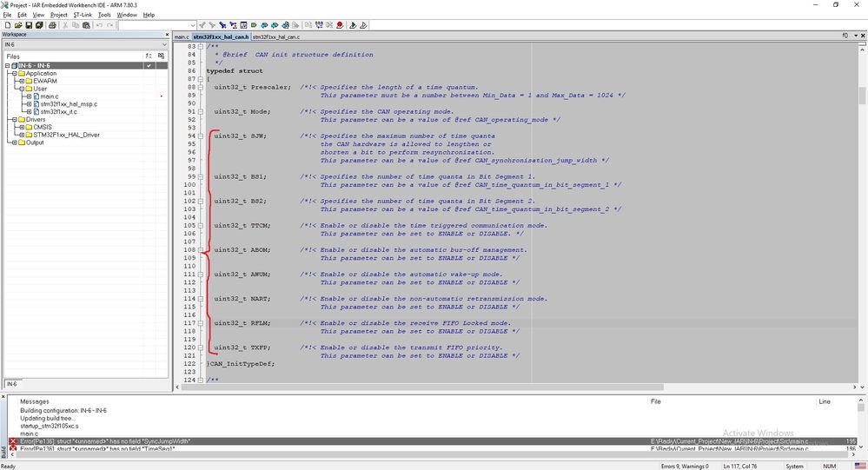
Task: Click the batch column icon in the Files header
Action: 161,56
